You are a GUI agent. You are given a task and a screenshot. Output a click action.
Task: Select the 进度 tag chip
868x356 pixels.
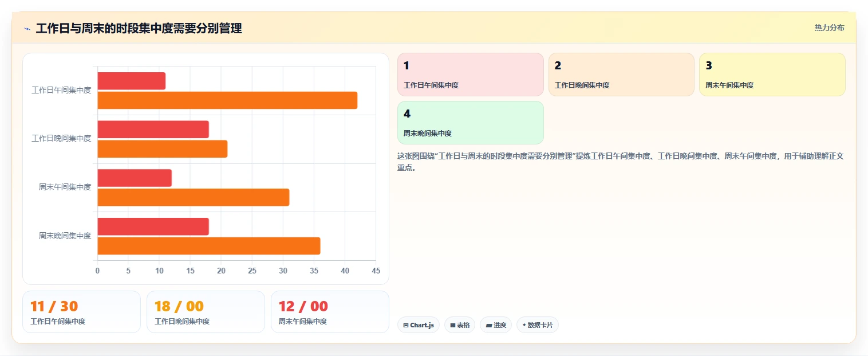coord(496,325)
